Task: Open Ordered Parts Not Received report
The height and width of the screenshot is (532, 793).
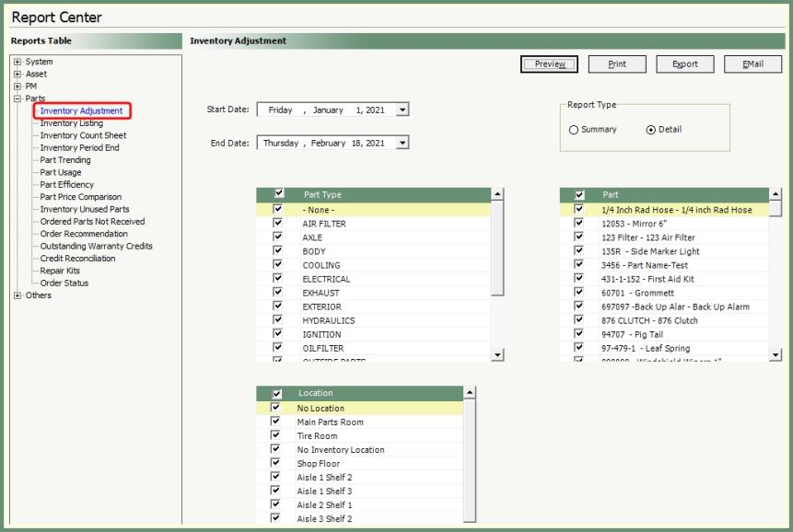Action: click(92, 222)
